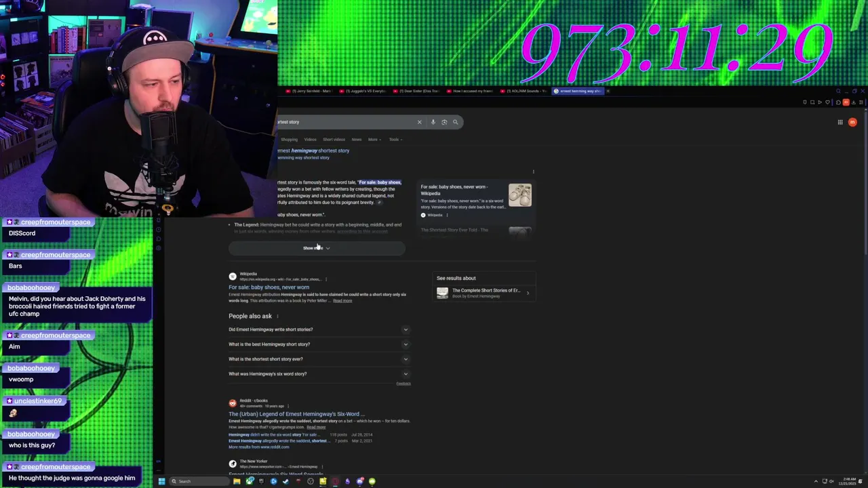This screenshot has height=488, width=868.
Task: Open 'The Complete Short Stories' result arrow
Action: (528, 293)
